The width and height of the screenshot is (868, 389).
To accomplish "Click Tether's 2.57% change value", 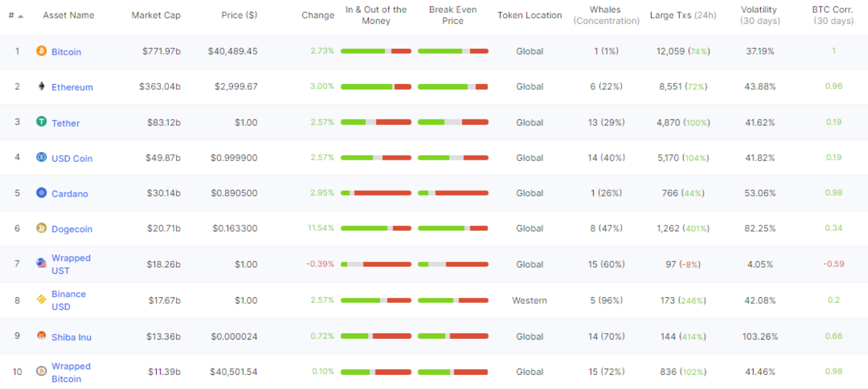I will pyautogui.click(x=323, y=122).
